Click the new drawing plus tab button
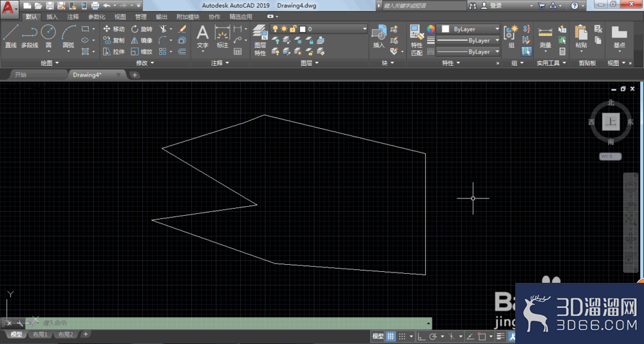Screen dimensions: 644x344 click(135, 75)
